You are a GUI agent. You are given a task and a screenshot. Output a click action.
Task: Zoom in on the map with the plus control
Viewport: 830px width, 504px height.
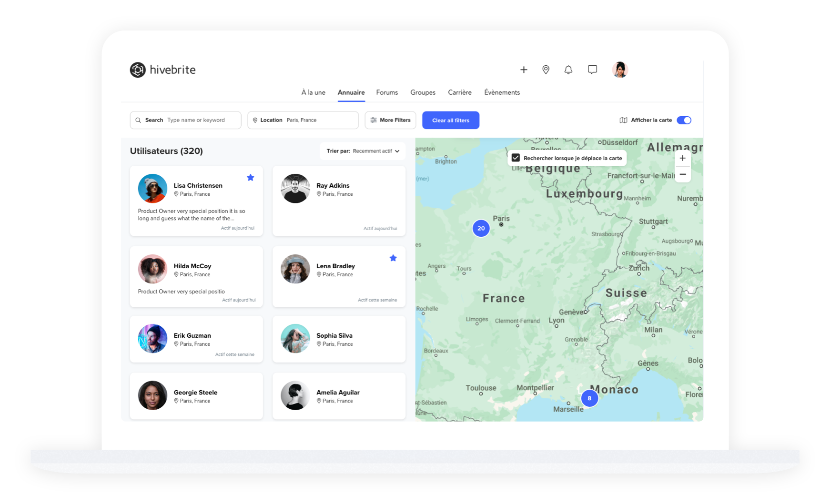pos(682,158)
